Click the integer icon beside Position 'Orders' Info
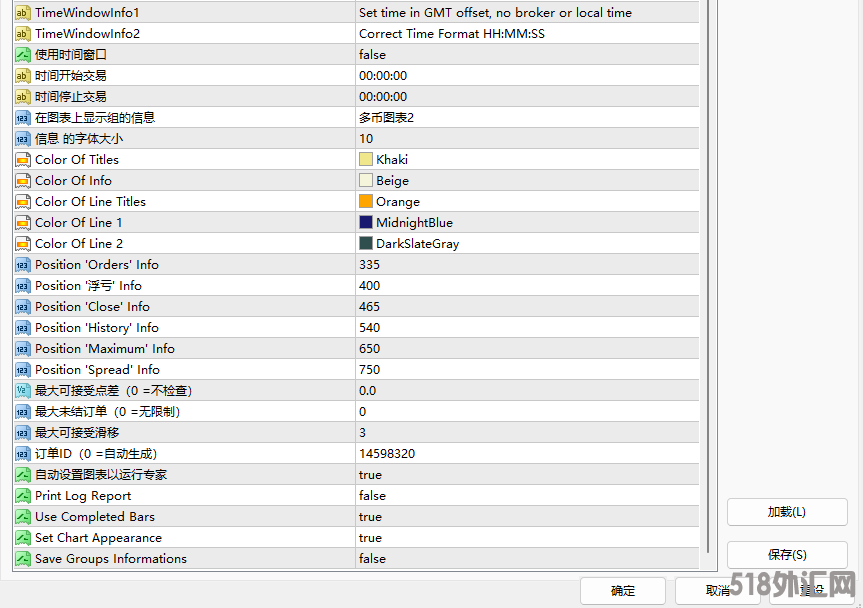This screenshot has height=608, width=863. (23, 265)
